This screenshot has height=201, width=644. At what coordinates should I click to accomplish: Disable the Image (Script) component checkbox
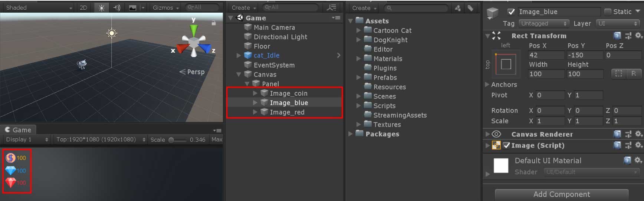(x=506, y=145)
